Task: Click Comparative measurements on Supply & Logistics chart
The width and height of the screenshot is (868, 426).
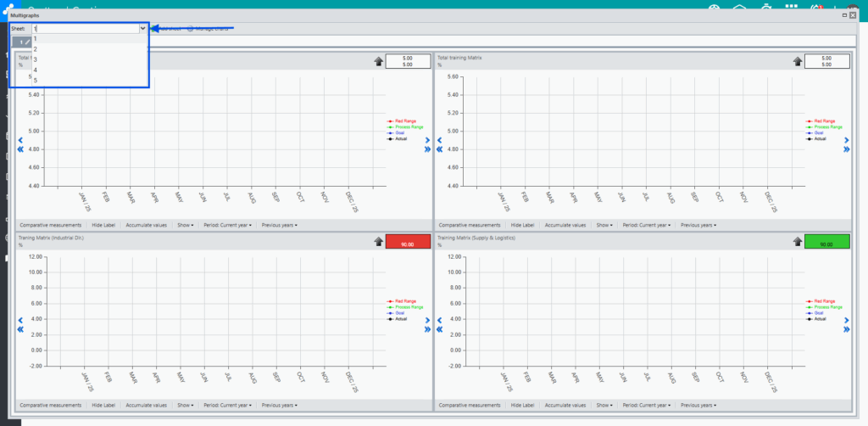Action: coord(470,405)
